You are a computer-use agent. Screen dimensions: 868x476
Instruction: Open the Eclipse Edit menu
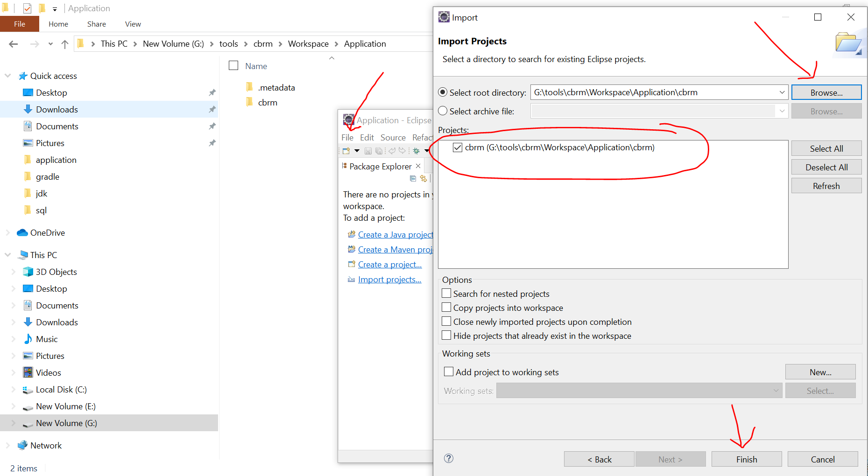click(367, 138)
